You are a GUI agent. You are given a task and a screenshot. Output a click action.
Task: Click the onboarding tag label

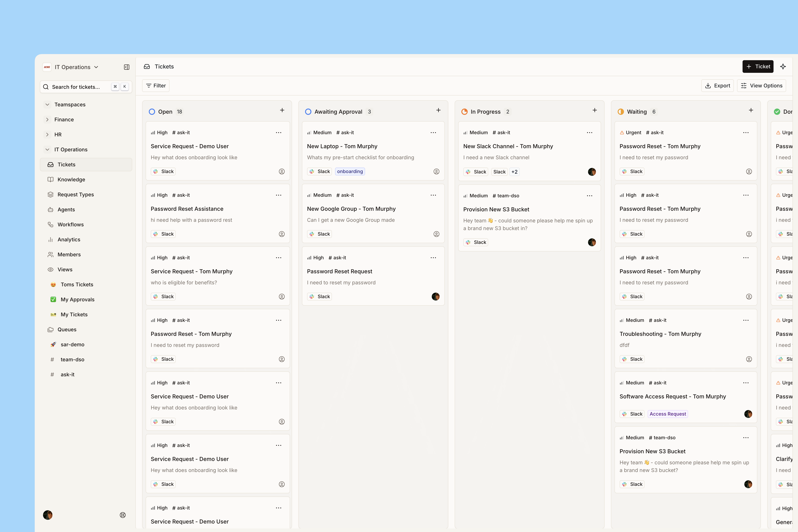tap(350, 172)
